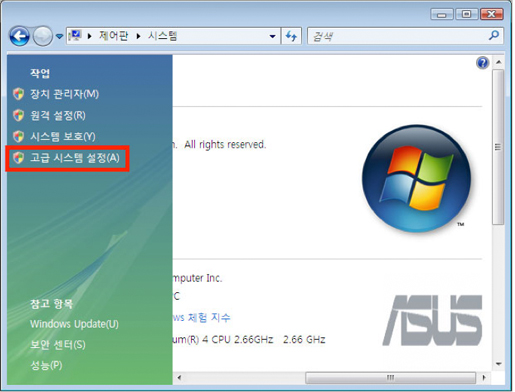
Task: Click the shield icon beside 시스템 보호
Action: [19, 136]
